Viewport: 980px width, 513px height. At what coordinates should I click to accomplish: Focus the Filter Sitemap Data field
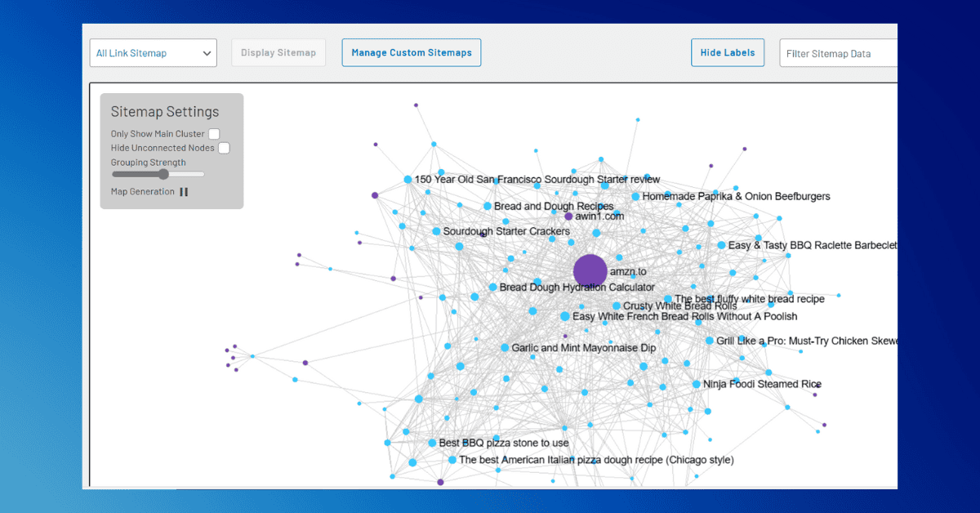point(839,54)
